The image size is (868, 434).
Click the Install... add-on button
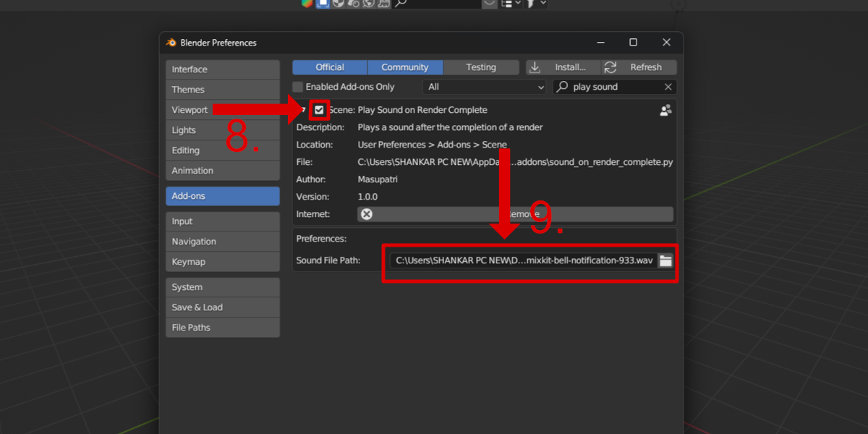(563, 67)
